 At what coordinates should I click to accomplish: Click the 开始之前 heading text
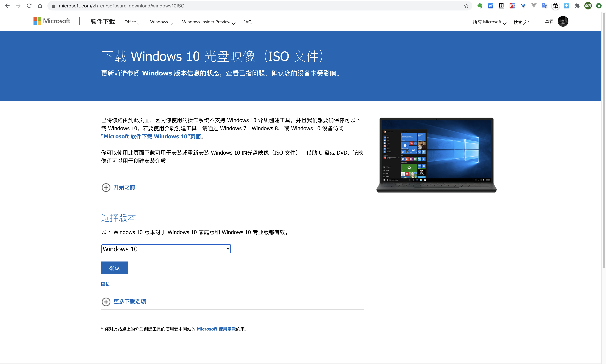pyautogui.click(x=124, y=187)
